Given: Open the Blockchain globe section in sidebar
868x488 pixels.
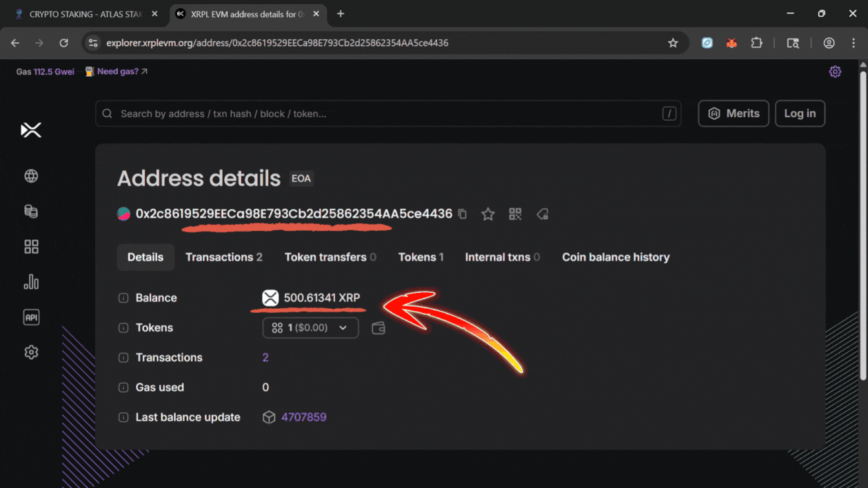Looking at the screenshot, I should pyautogui.click(x=30, y=176).
